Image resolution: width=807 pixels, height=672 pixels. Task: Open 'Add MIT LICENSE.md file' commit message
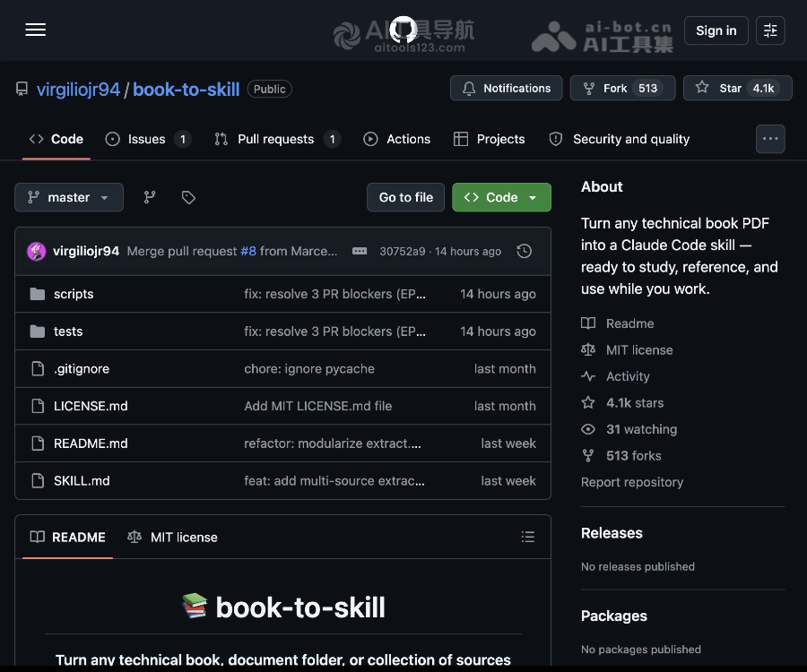[x=318, y=406]
